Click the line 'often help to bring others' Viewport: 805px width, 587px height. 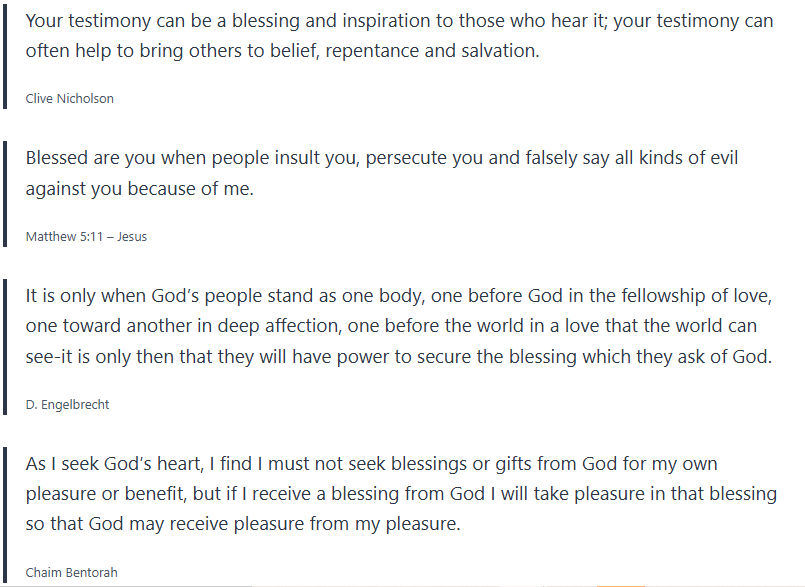pos(282,51)
